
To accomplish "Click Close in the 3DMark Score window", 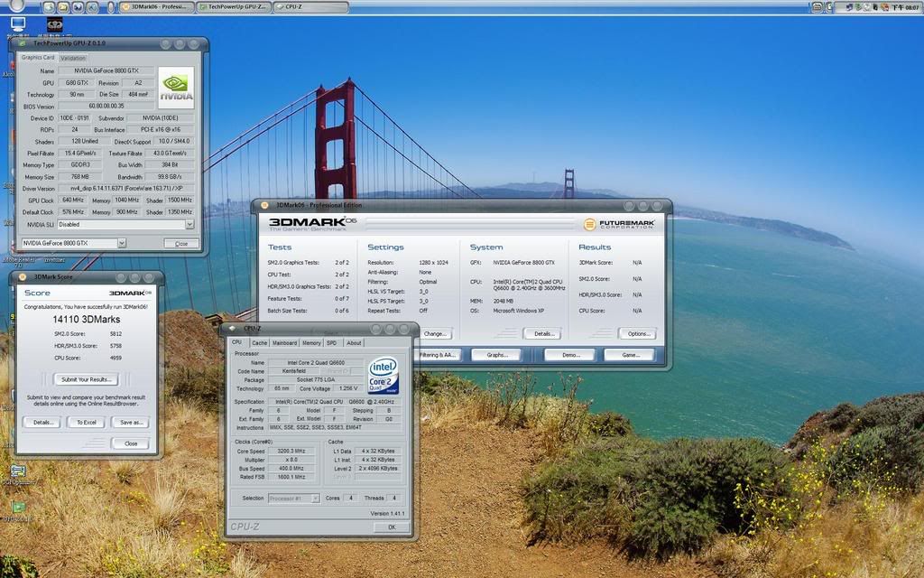I will click(x=131, y=443).
